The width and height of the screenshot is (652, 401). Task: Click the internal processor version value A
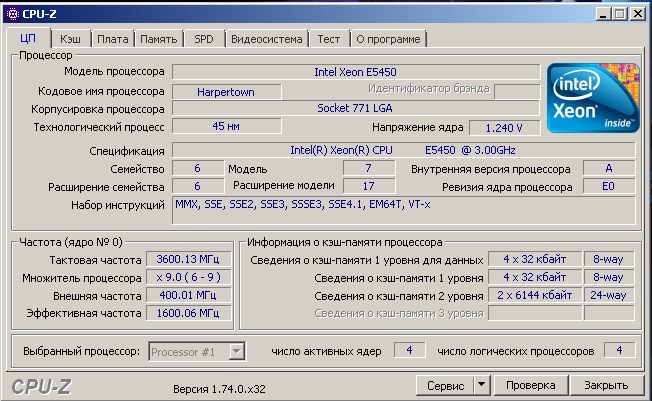point(609,168)
